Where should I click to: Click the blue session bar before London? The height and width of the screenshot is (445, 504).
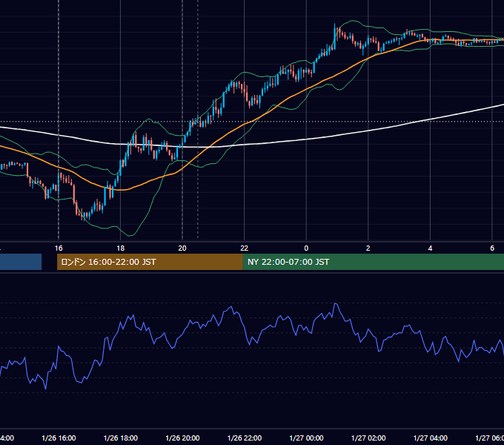(21, 262)
